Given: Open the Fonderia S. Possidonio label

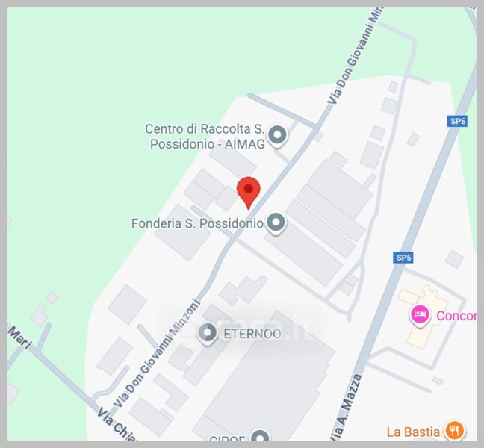Looking at the screenshot, I should tap(197, 223).
